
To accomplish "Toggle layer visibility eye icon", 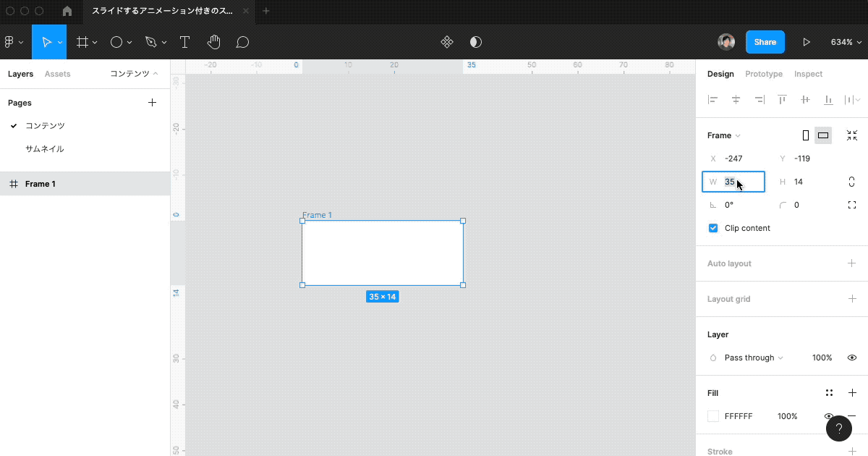I will (x=852, y=358).
